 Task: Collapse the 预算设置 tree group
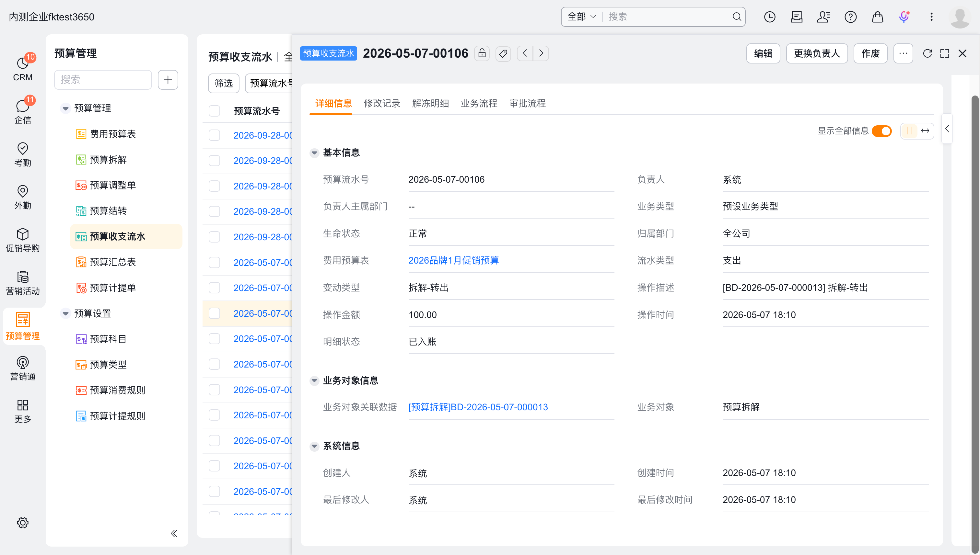[x=65, y=313]
